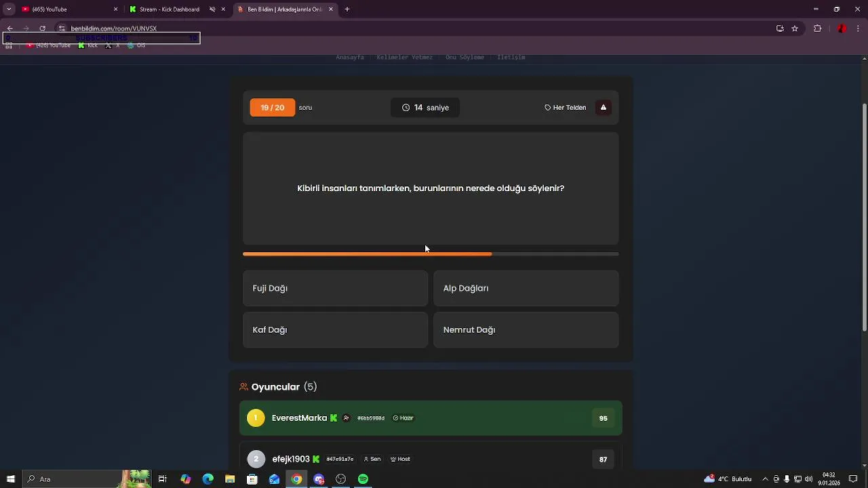Click the rank 1 gold medal circle
The width and height of the screenshot is (868, 488).
[256, 418]
